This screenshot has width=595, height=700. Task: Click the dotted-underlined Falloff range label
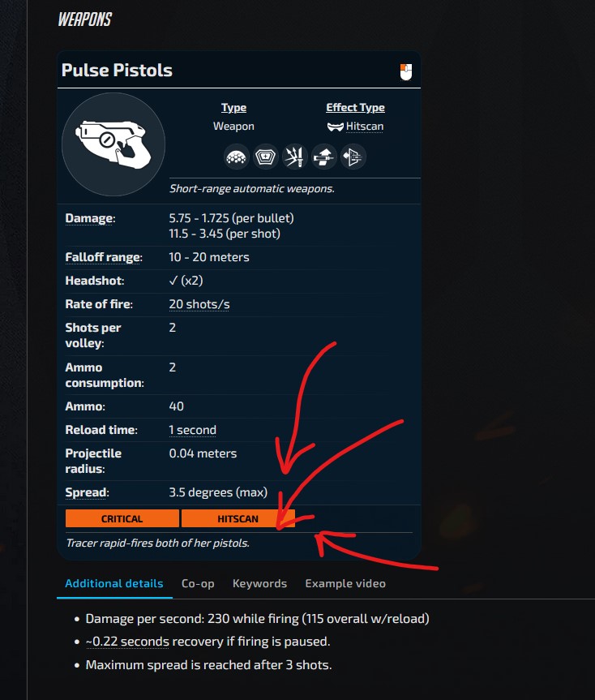[x=104, y=258]
